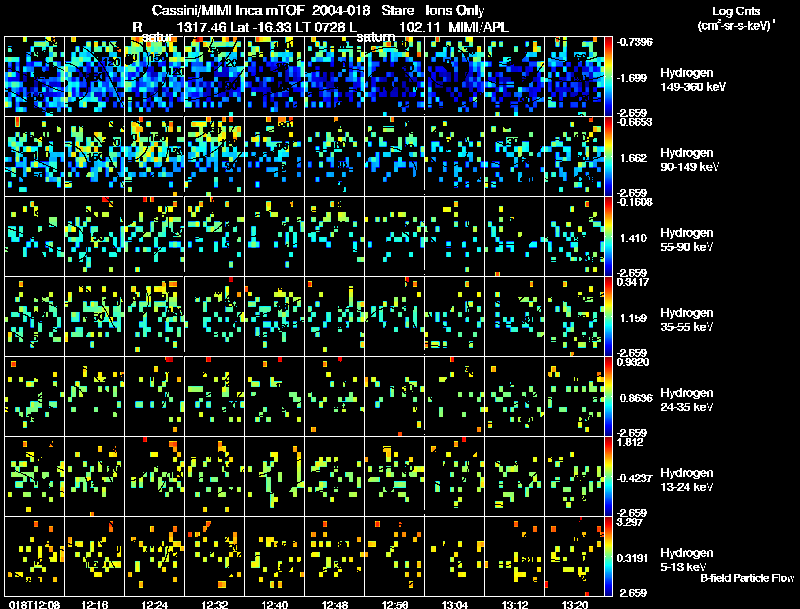Screen dimensions: 800x609
Task: Select the color bar for Hydrogen 35-55 keV
Action: point(608,316)
